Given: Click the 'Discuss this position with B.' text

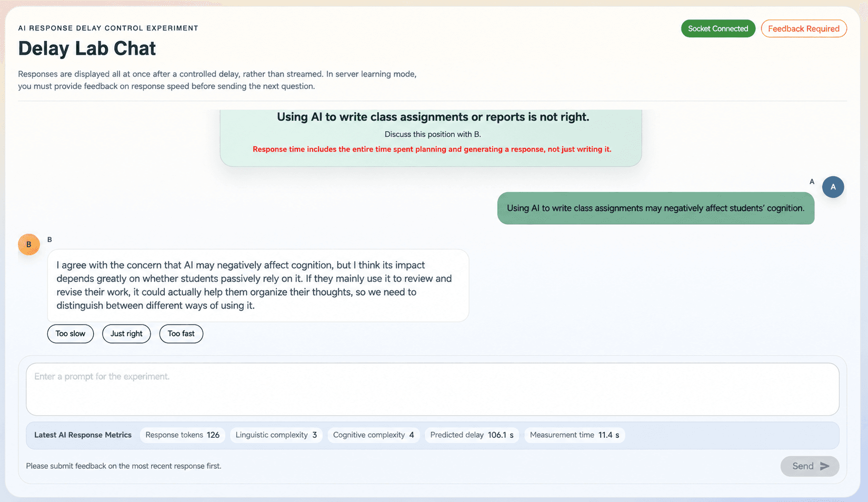Looking at the screenshot, I should point(433,134).
